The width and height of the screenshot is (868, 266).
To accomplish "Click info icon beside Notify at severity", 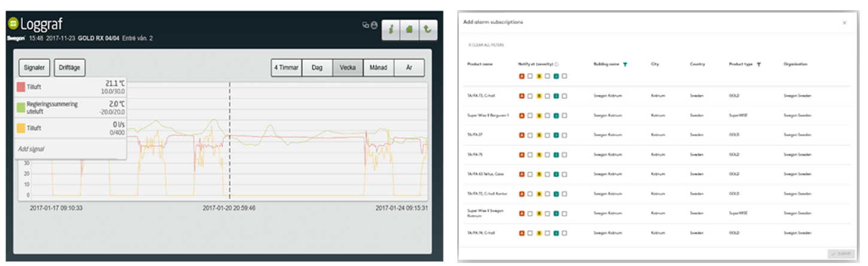I will [x=557, y=64].
